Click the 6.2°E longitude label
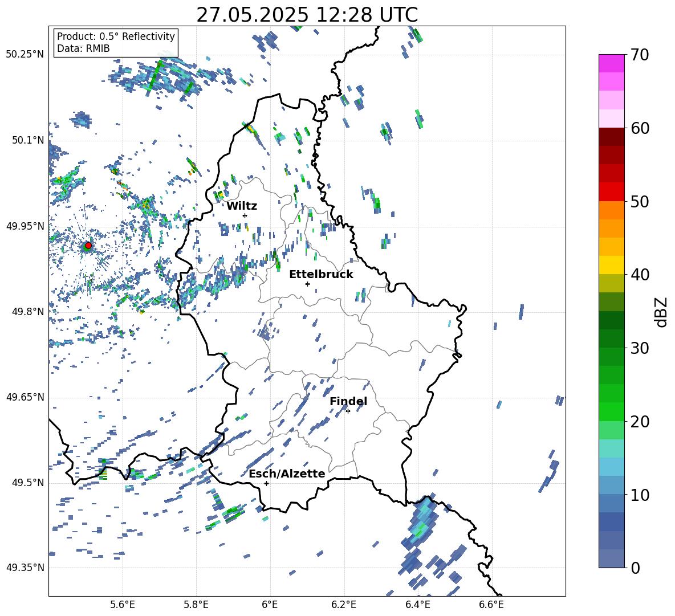This screenshot has width=675, height=616. pyautogui.click(x=344, y=605)
